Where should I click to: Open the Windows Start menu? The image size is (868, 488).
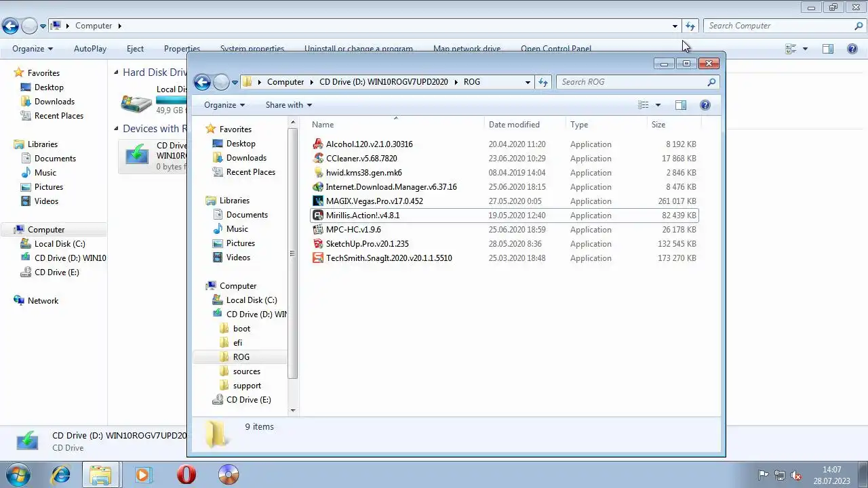point(19,474)
